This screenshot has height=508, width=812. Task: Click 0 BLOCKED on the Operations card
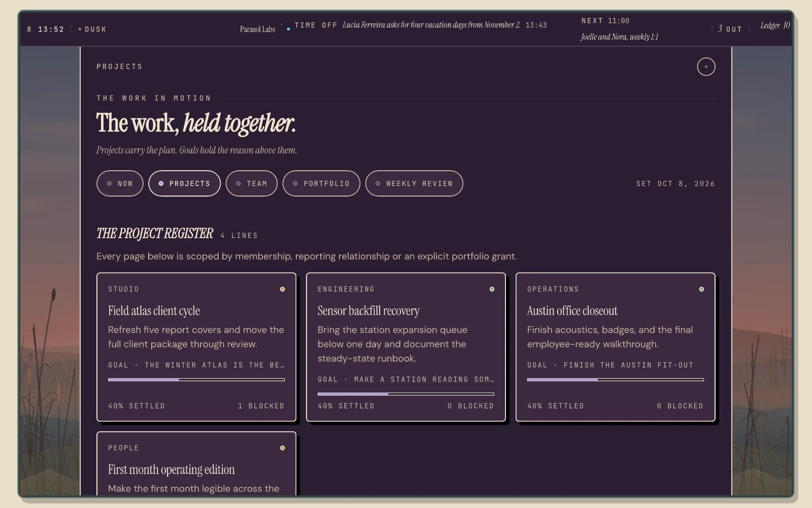pos(680,406)
